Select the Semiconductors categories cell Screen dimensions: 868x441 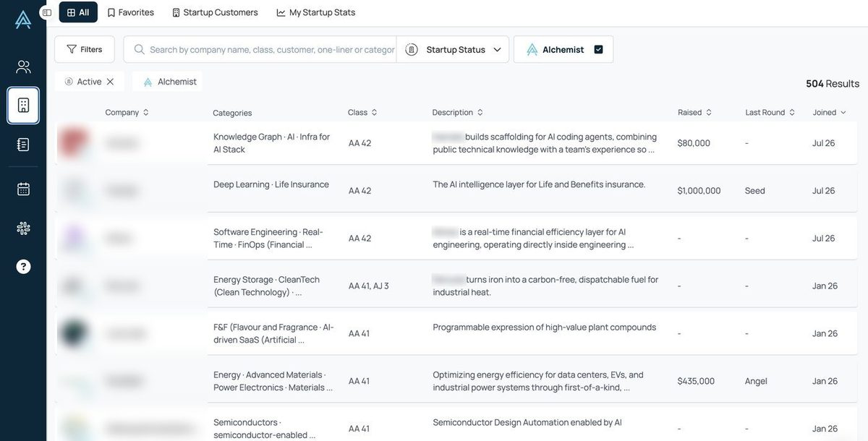click(x=264, y=428)
